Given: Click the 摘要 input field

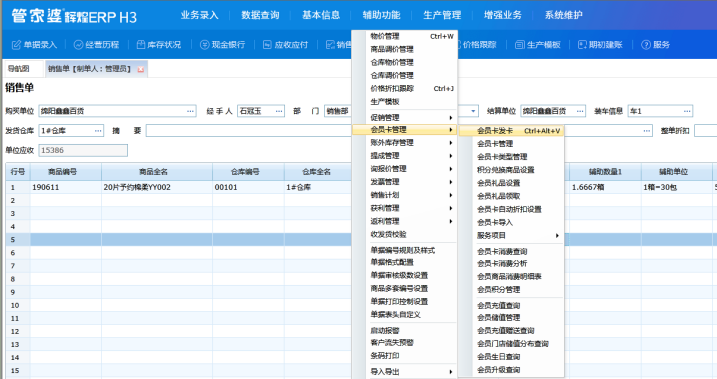Looking at the screenshot, I should pyautogui.click(x=249, y=131).
